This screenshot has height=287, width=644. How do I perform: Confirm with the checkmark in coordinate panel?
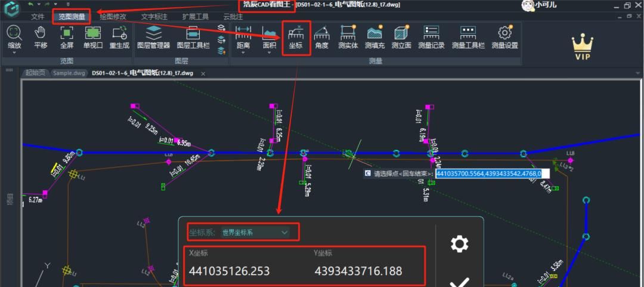coord(459,283)
